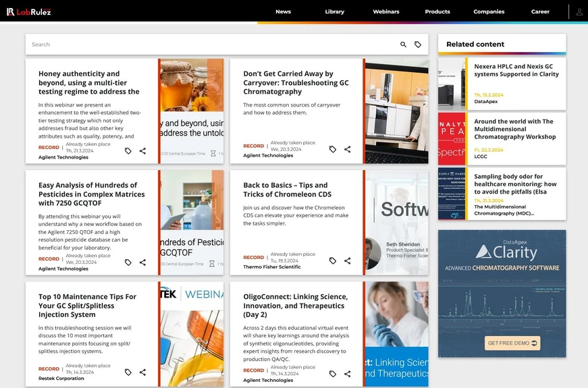Click the body odor poster thumbnail
Viewport: 588px width, 388px height.
[x=452, y=194]
